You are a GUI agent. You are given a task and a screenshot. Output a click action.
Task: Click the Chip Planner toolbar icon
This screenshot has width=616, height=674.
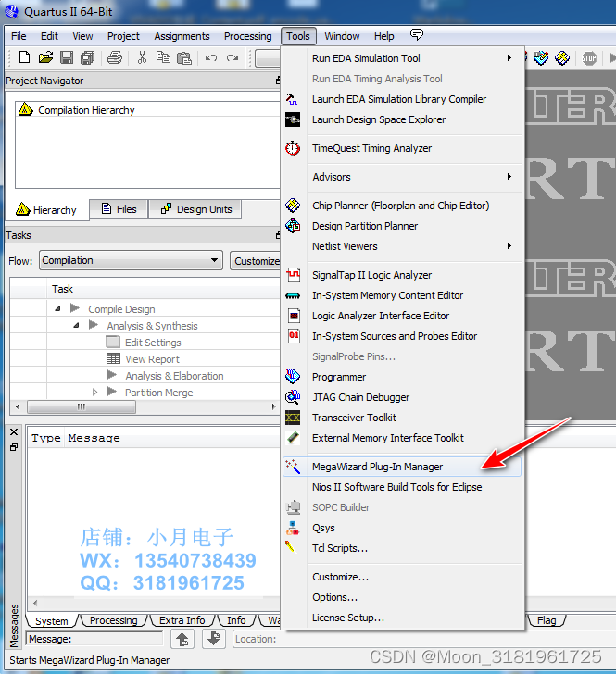[x=561, y=58]
